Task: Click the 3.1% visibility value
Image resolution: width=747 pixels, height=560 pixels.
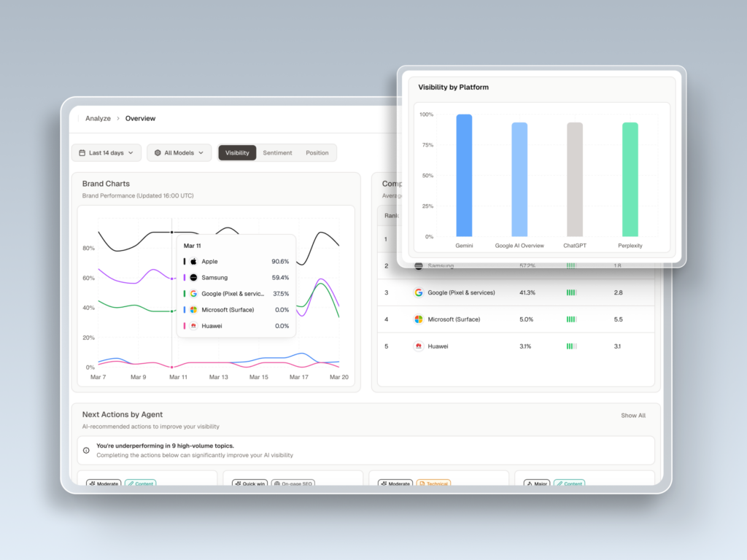Action: tap(525, 346)
